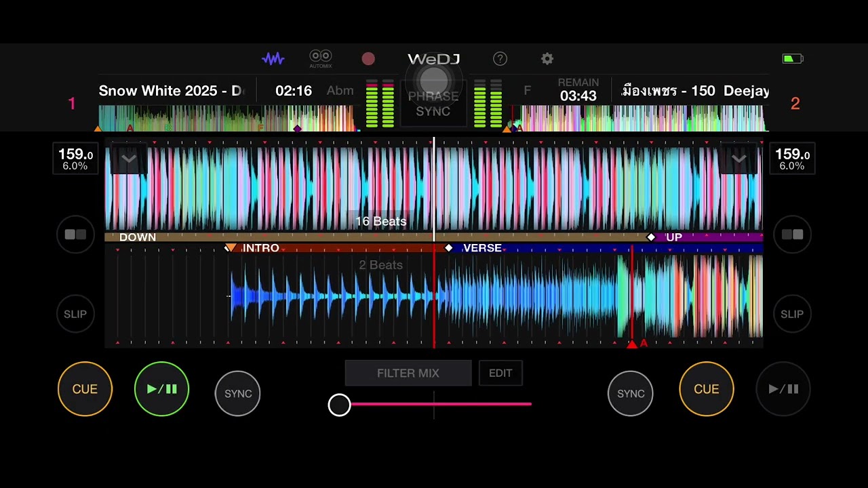Tap the WeDJ logo
Viewport: 868px width, 488px height.
tap(433, 60)
